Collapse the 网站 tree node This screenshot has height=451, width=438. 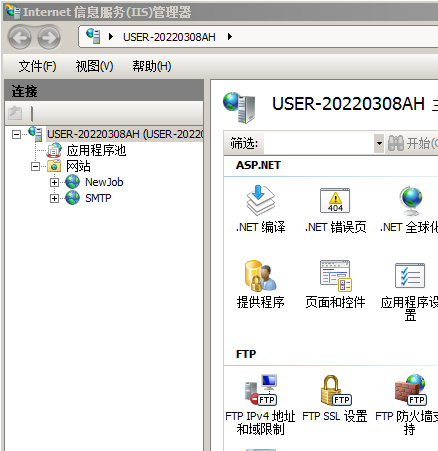tap(35, 166)
